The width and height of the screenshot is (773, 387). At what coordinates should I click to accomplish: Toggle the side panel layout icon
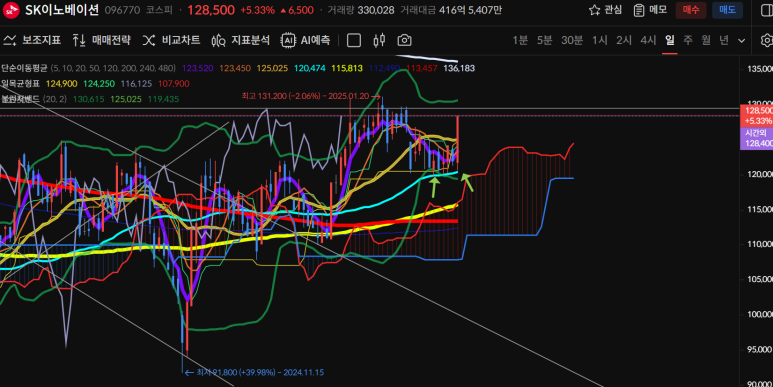(767, 10)
